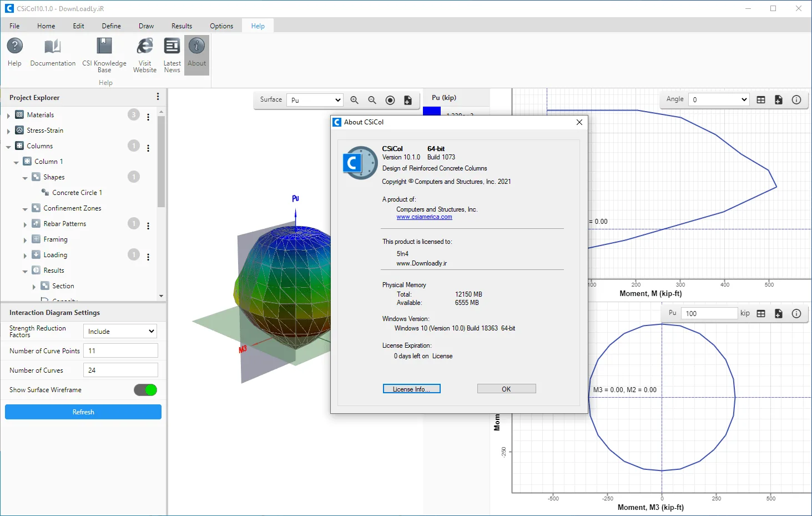812x516 pixels.
Task: Click the export icon beside the Angle dropdown
Action: point(779,99)
